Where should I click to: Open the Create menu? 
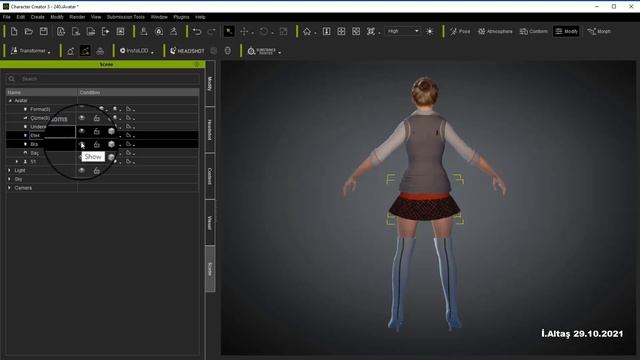point(38,17)
